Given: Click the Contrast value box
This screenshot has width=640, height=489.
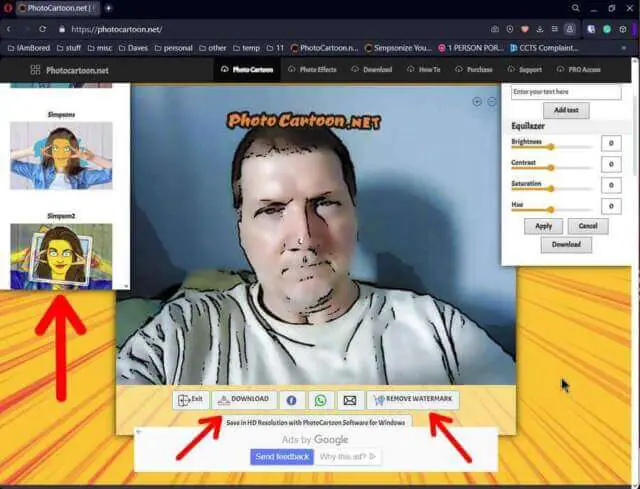Looking at the screenshot, I should [611, 164].
